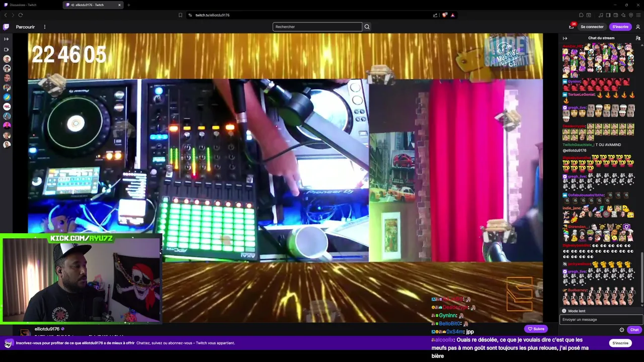Click the TortueLeGenial username in chat
The width and height of the screenshot is (644, 362).
point(581,95)
